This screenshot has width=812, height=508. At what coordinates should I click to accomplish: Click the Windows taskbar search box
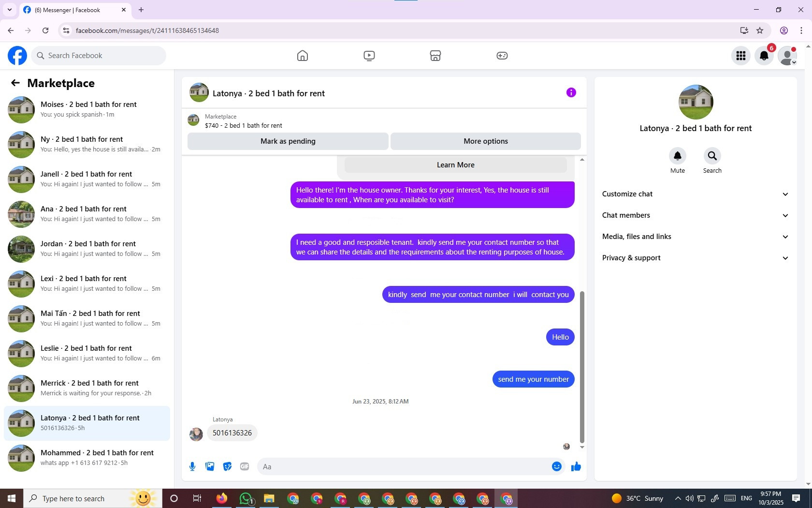point(93,498)
